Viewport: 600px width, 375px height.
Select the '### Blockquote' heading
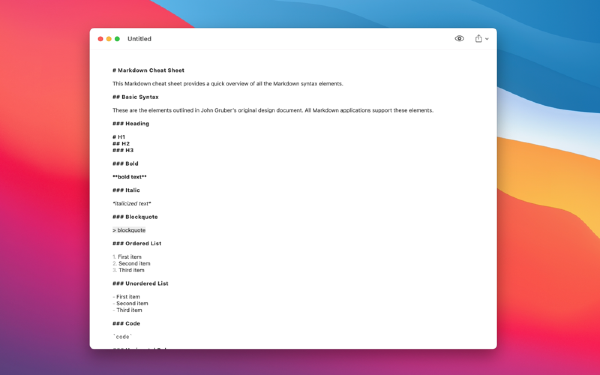135,217
